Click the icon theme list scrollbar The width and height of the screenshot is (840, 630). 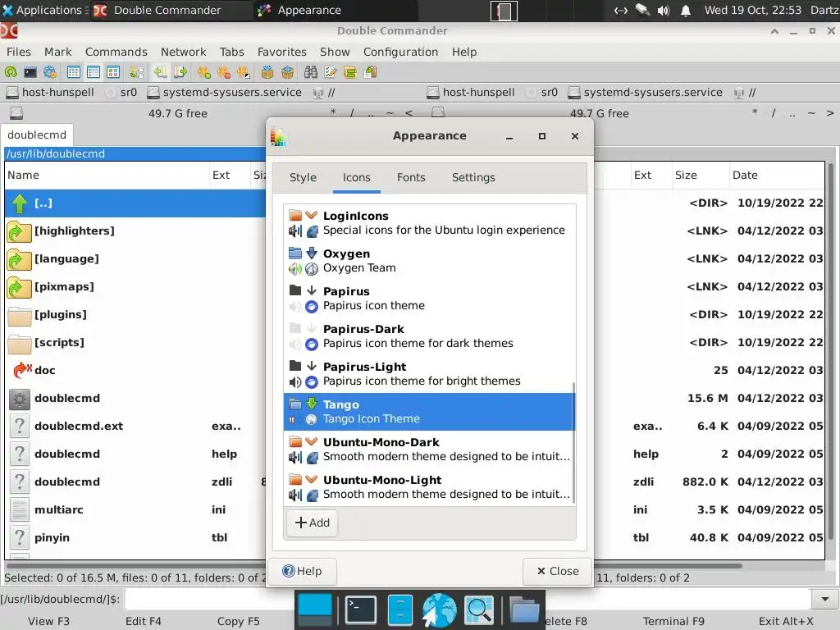coord(573,442)
